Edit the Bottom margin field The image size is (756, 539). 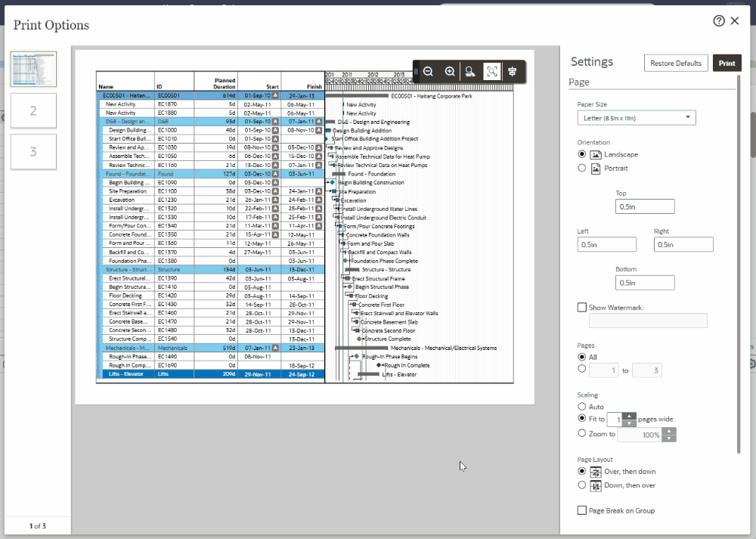(645, 283)
